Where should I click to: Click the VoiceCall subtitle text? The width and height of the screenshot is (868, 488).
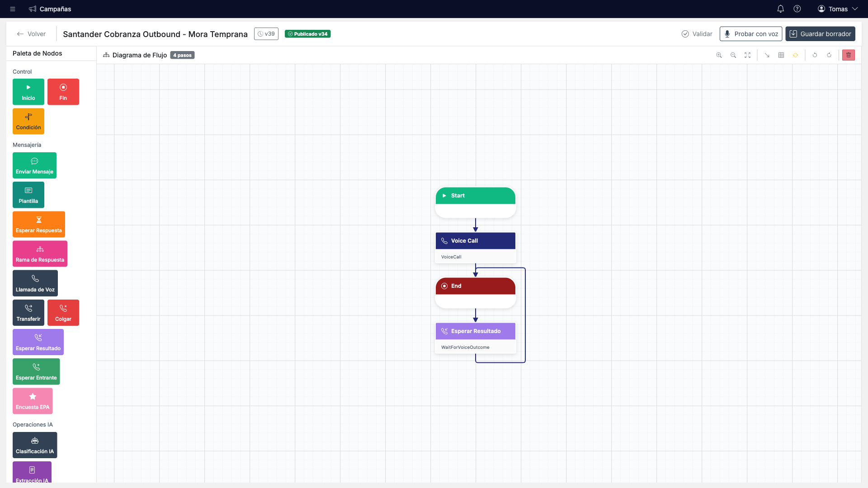[451, 257]
